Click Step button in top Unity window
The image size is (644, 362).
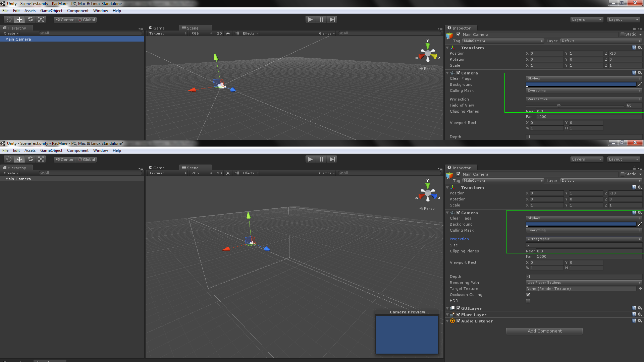[332, 19]
